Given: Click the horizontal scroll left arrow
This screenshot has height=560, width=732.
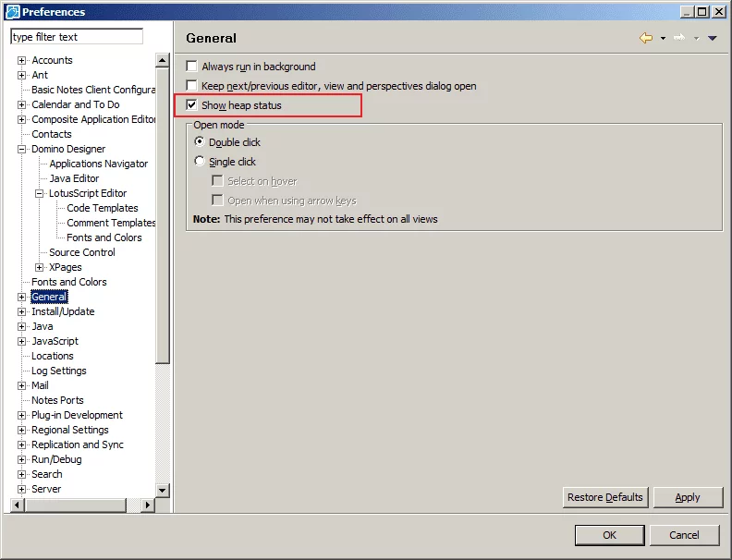Looking at the screenshot, I should point(17,505).
